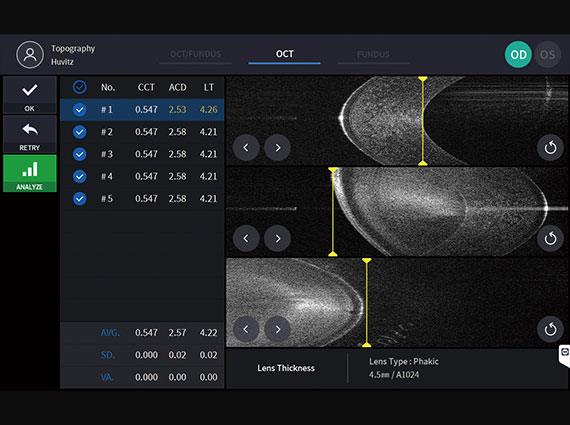Reset the posterior lens scan marker

click(550, 329)
